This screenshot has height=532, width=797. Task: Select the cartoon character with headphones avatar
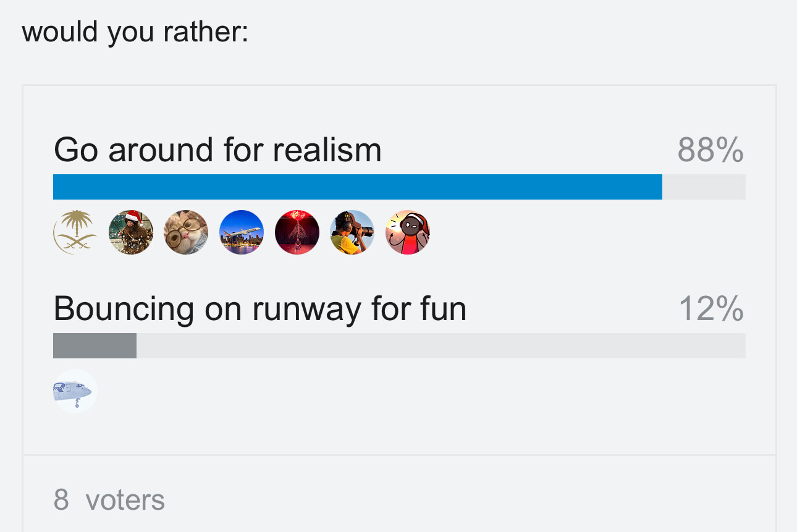click(408, 232)
